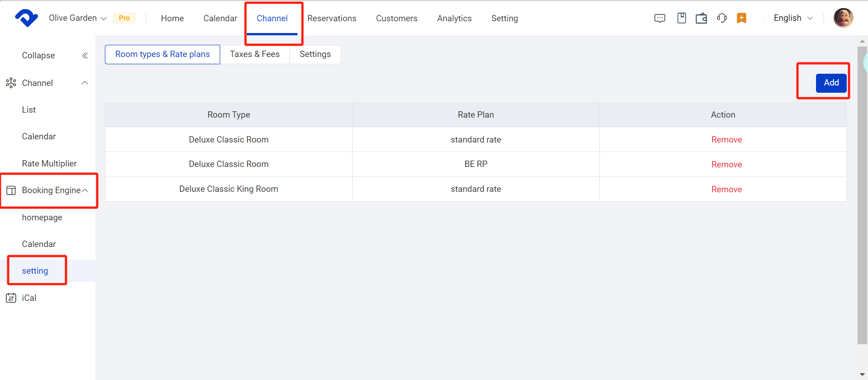Click the blue app logo

pyautogui.click(x=26, y=18)
